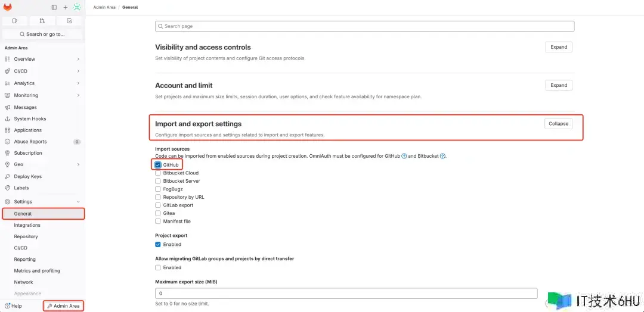Click the Admin Area button
644x312 pixels.
click(63, 306)
